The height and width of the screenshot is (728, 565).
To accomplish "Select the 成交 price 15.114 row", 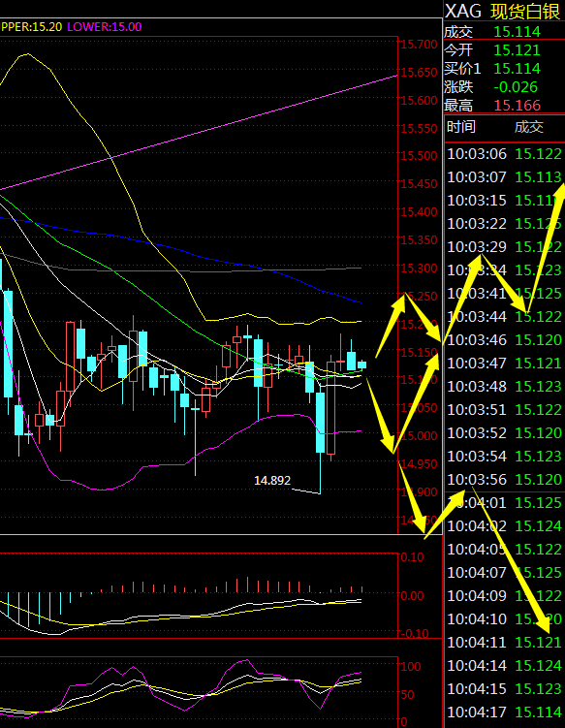I will pos(504,32).
